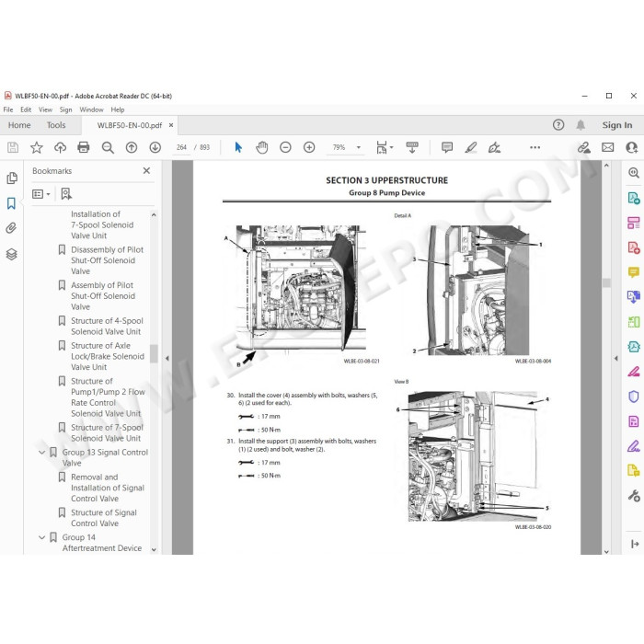Go to next page arrow

(155, 147)
